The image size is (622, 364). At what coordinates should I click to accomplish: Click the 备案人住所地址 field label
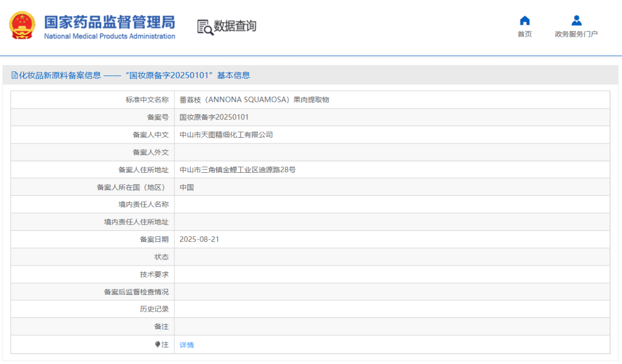click(x=143, y=170)
